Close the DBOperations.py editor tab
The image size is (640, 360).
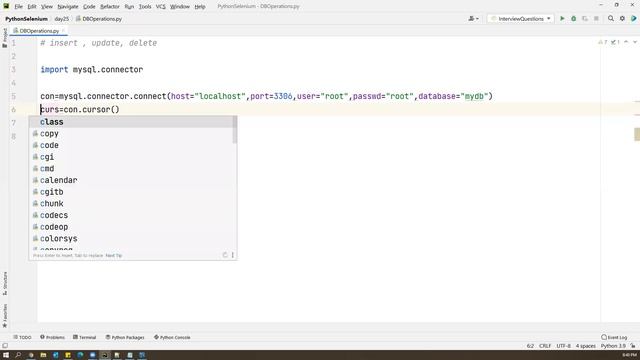point(63,31)
